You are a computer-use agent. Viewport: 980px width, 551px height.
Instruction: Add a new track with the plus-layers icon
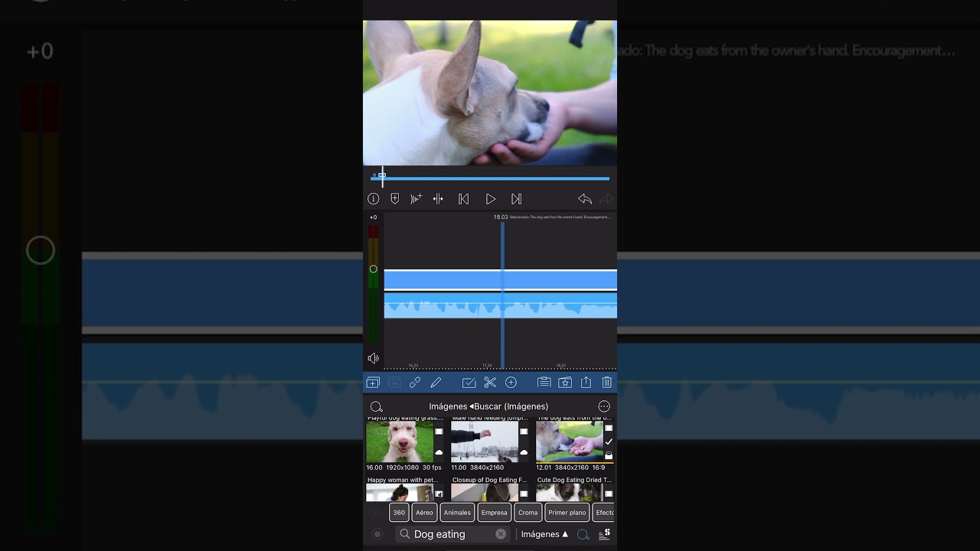coord(373,383)
